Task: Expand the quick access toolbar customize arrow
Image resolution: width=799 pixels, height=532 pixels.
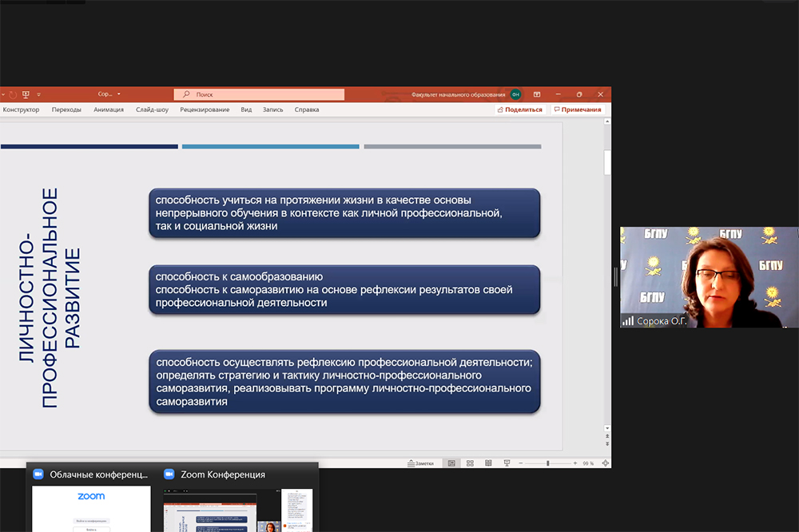Action: [38, 94]
